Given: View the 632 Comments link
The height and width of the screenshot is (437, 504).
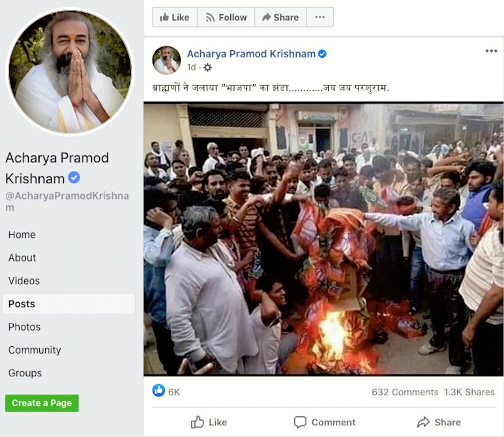Looking at the screenshot, I should coord(405,392).
